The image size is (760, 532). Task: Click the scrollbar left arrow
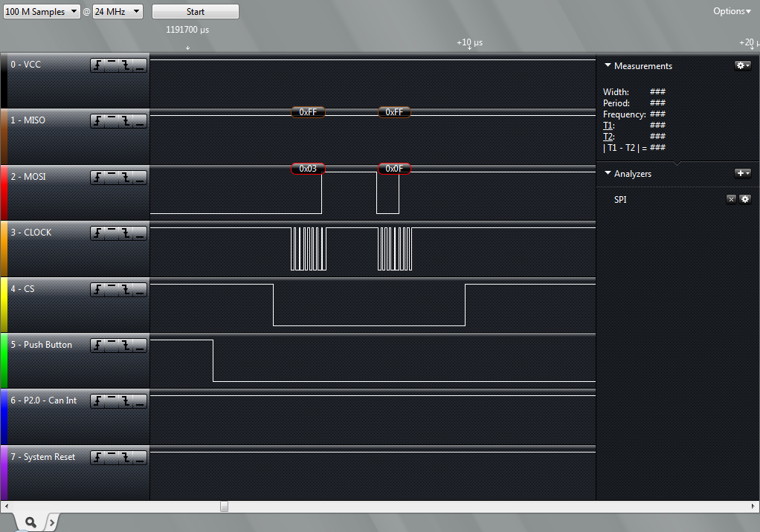pos(6,506)
